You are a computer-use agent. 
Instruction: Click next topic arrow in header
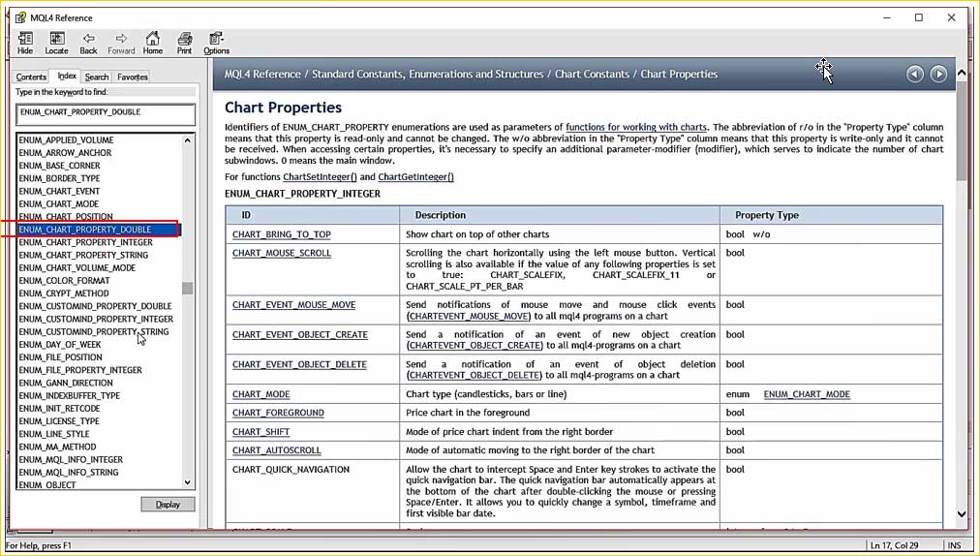pos(938,74)
